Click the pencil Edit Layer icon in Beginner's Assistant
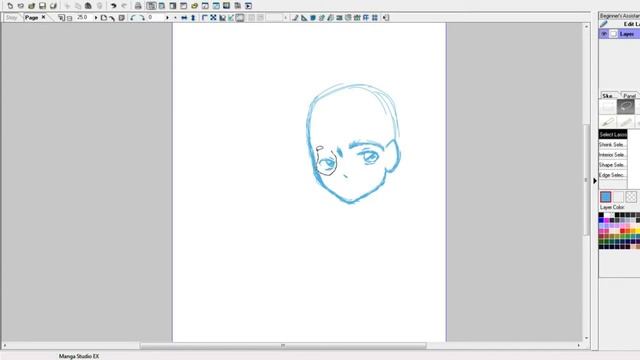Screen dimensions: 640x360 pos(604,24)
